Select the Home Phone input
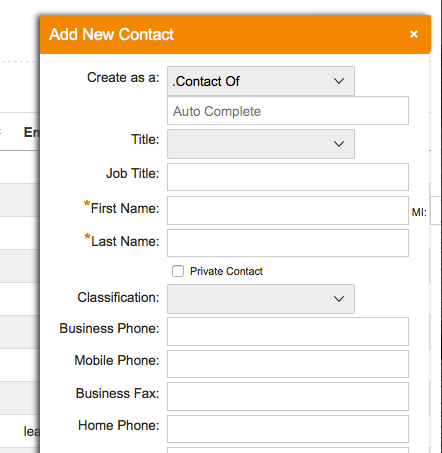Screen dimensions: 442x453 pos(288,429)
